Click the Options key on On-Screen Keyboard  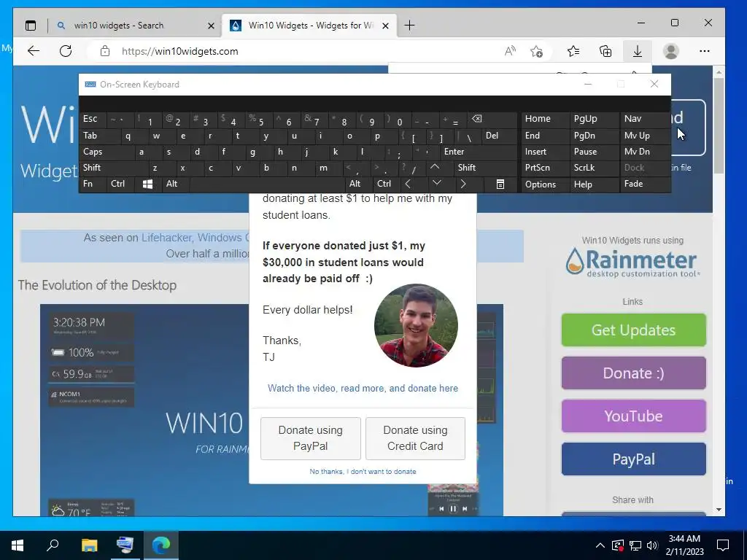coord(545,184)
